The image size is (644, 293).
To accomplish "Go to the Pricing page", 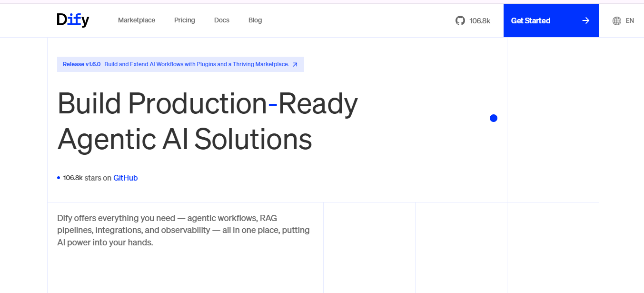I will coord(185,20).
